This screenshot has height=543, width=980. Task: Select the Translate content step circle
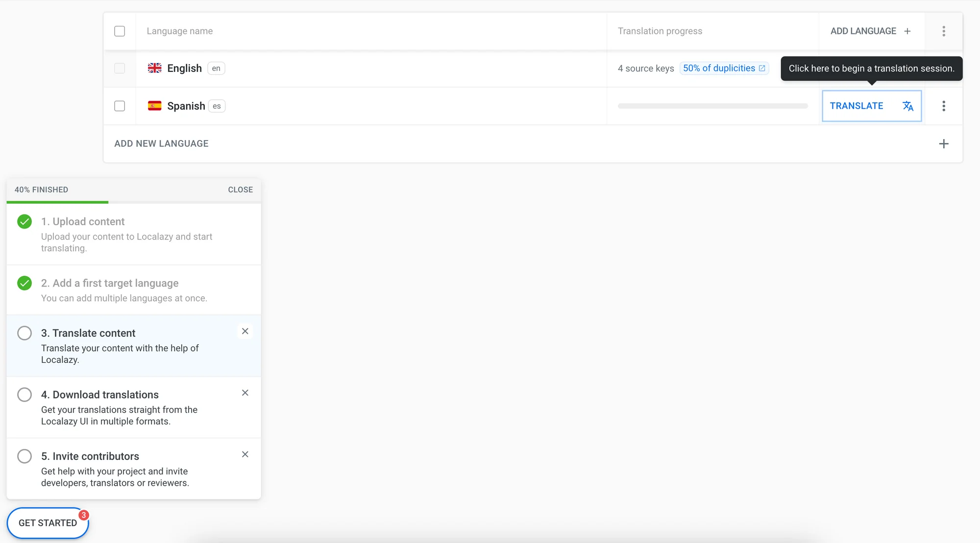click(24, 333)
